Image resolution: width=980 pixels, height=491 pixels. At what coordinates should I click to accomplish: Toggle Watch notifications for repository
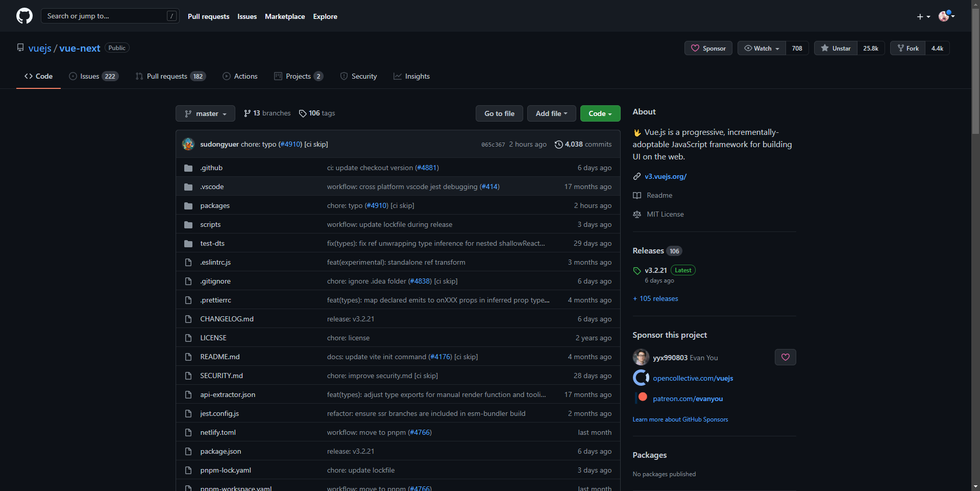(762, 49)
